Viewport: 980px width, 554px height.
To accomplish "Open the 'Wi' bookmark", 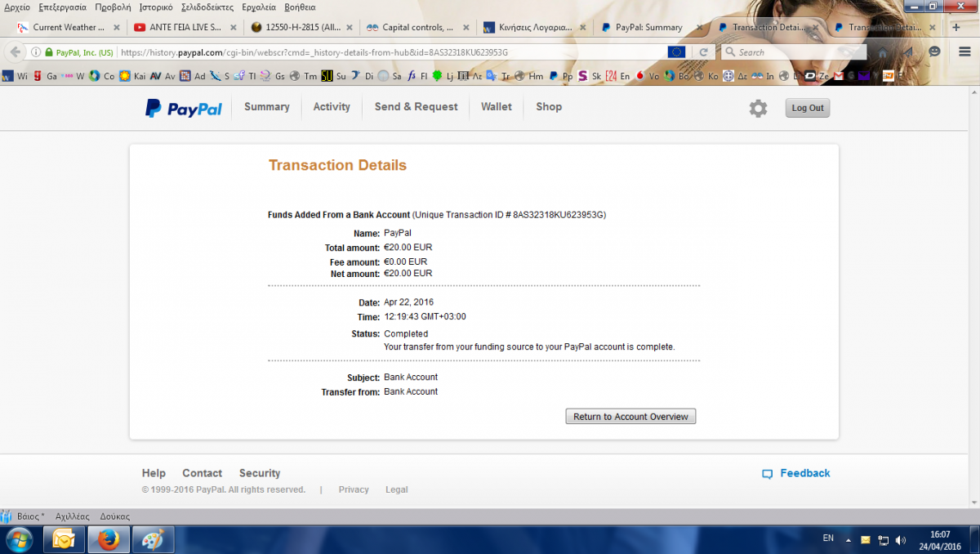I will (x=16, y=76).
